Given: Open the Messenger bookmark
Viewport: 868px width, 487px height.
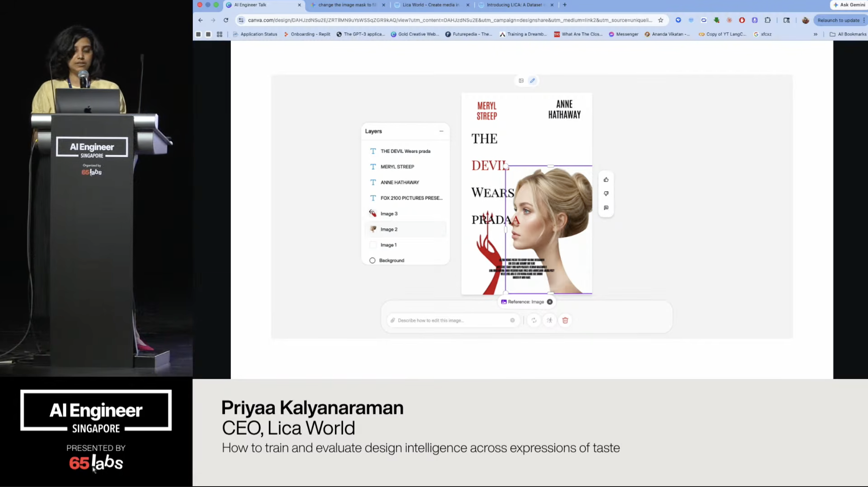Looking at the screenshot, I should pyautogui.click(x=624, y=34).
